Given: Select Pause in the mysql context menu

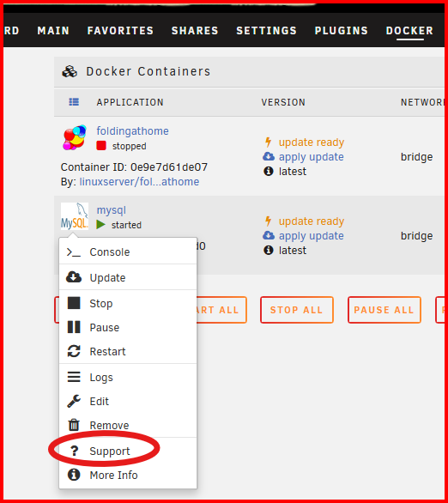Looking at the screenshot, I should 128,327.
